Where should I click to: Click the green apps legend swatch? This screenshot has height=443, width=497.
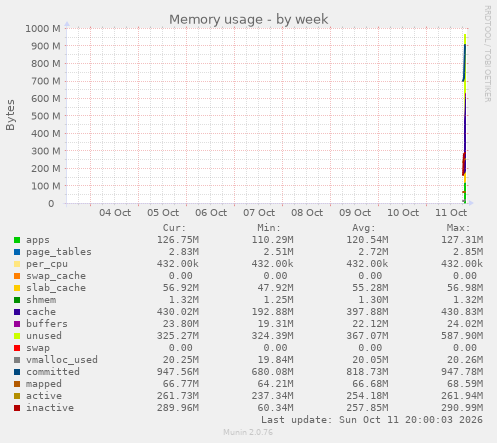tap(17, 240)
